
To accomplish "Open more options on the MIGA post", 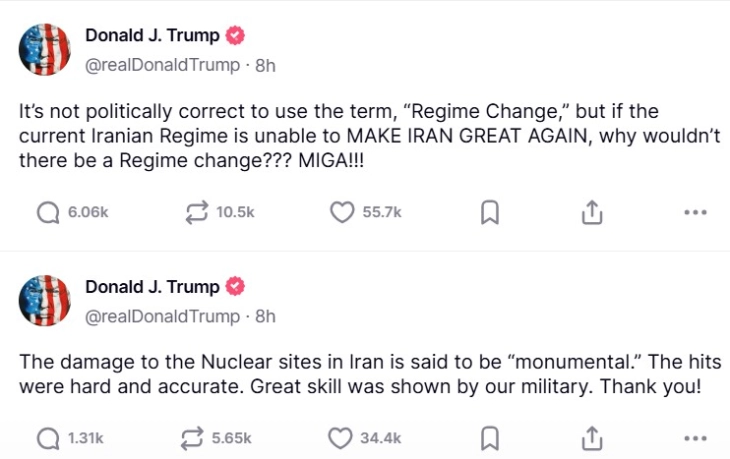I will (695, 212).
